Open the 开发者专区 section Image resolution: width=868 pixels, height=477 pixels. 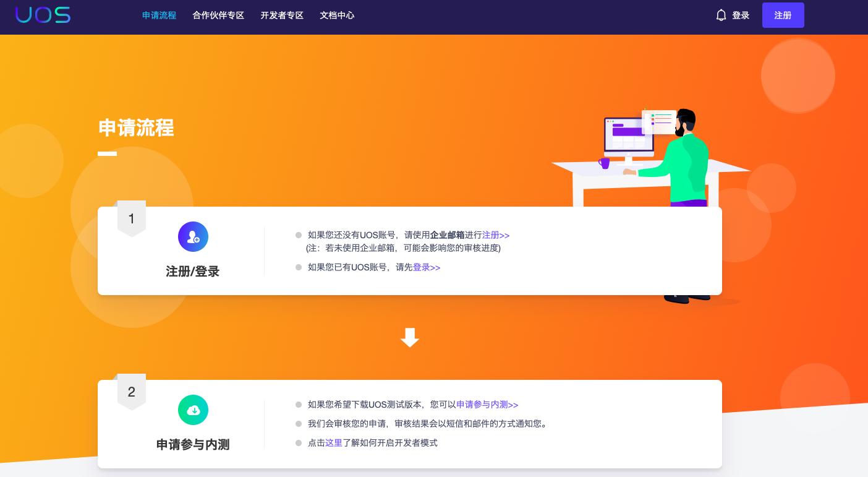(x=282, y=15)
